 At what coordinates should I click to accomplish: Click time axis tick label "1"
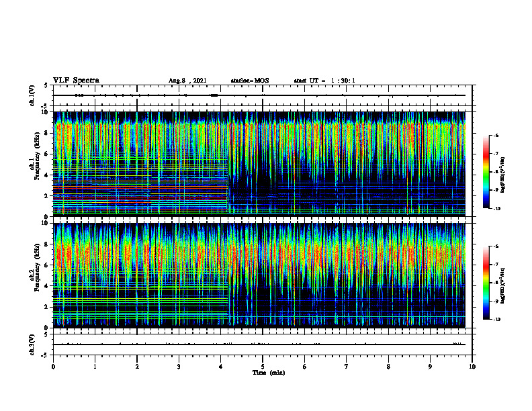95,367
